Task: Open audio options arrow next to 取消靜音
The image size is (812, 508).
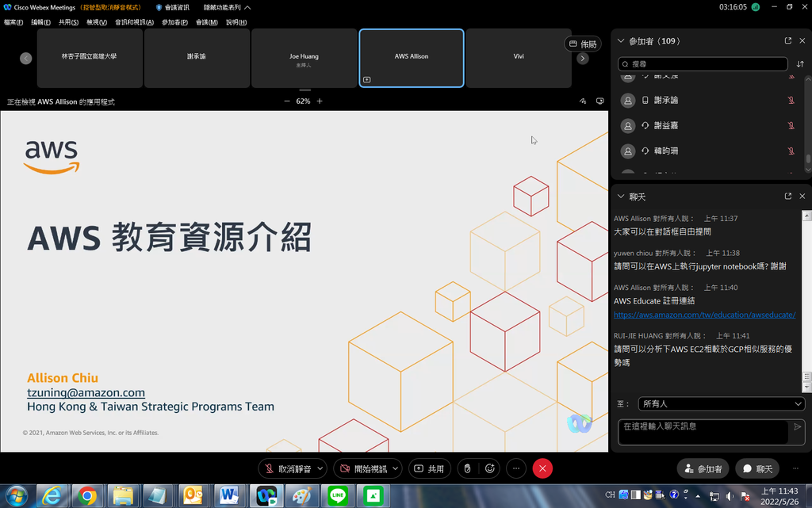Action: (x=320, y=468)
